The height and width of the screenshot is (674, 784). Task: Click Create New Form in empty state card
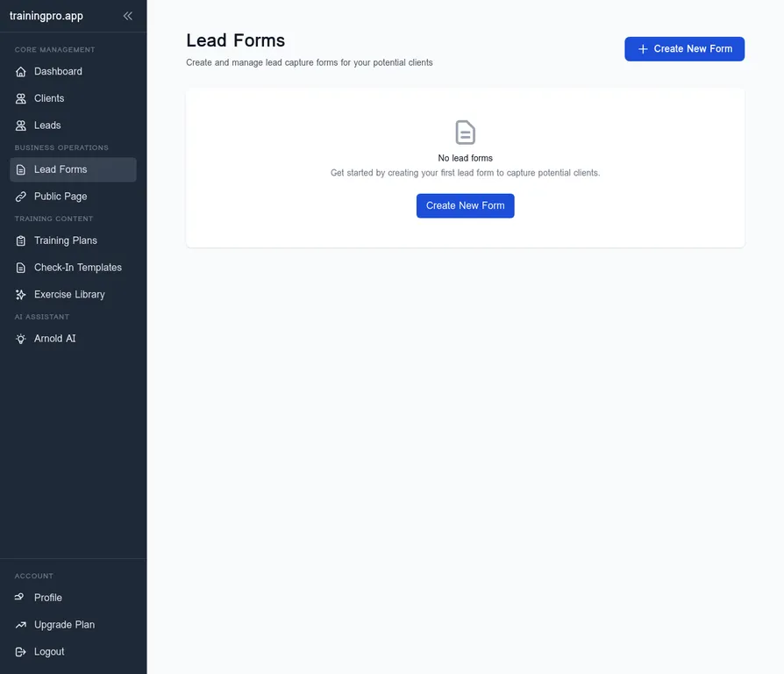pos(465,205)
